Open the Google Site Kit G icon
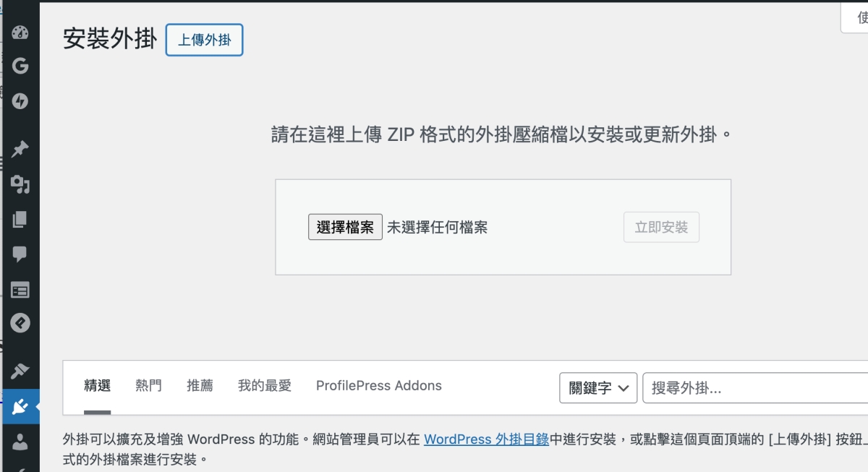868x472 pixels. click(20, 66)
